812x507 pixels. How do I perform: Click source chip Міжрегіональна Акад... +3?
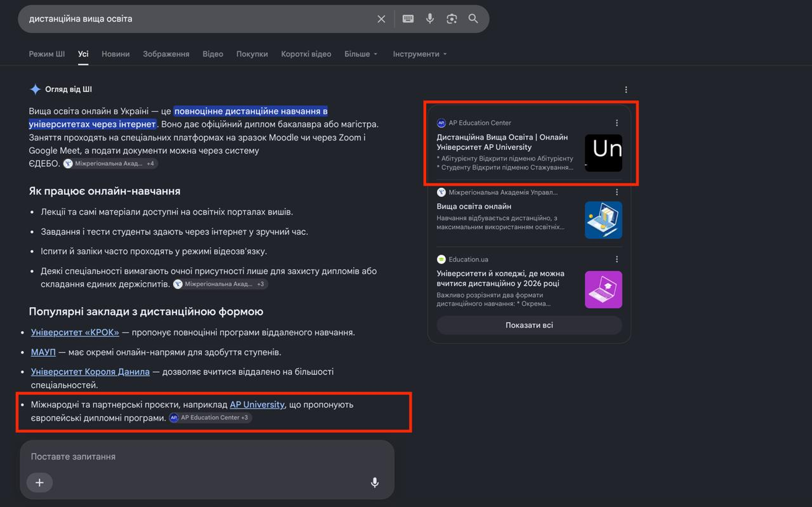(221, 284)
